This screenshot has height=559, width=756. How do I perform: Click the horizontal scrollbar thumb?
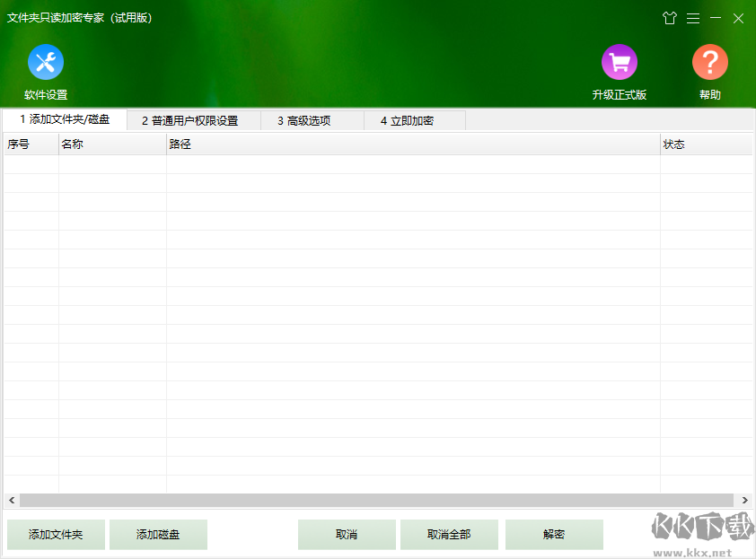point(376,500)
